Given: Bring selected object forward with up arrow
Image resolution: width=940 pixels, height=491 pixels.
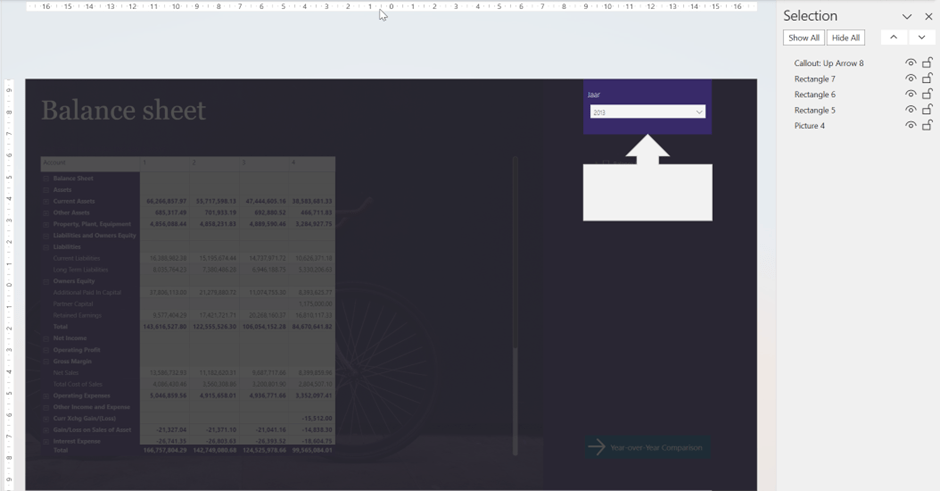Looking at the screenshot, I should click(x=893, y=38).
